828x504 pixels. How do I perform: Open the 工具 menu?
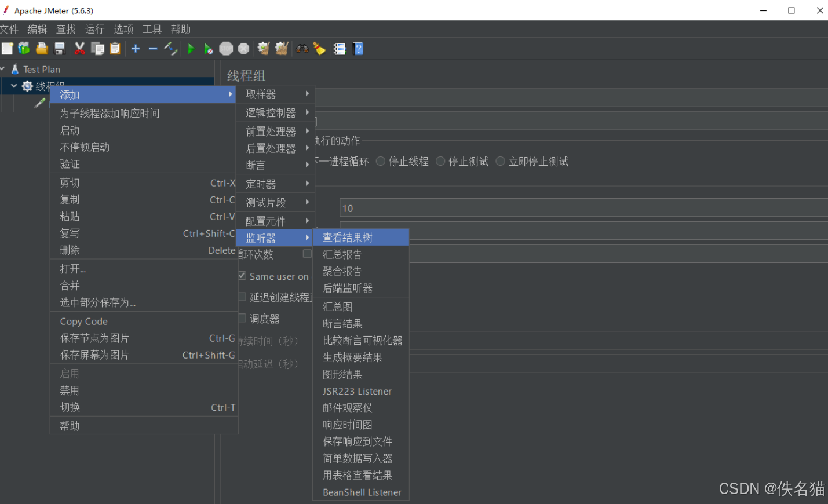152,29
